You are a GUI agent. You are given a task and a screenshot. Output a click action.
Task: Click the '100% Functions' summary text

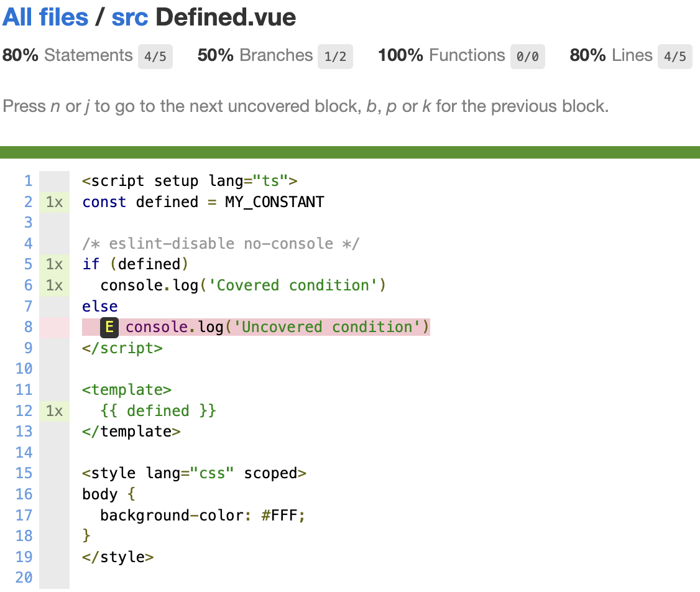click(441, 55)
